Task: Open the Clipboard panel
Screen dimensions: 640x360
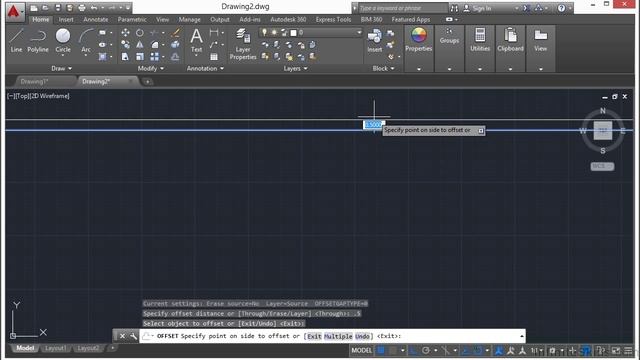Action: coord(510,40)
